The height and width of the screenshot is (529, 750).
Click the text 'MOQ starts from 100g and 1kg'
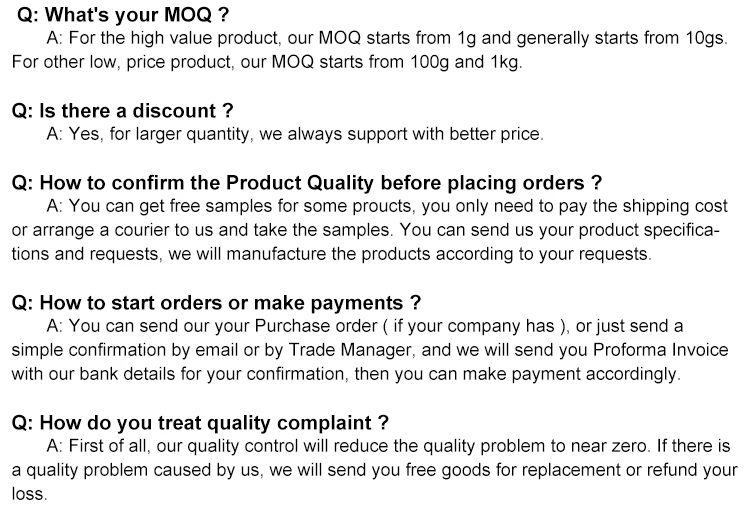point(396,62)
